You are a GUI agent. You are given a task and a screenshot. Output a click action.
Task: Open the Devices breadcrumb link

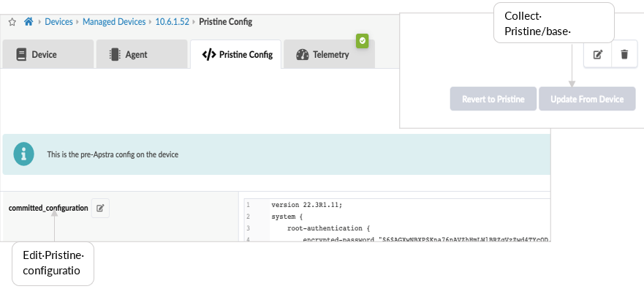coord(58,22)
